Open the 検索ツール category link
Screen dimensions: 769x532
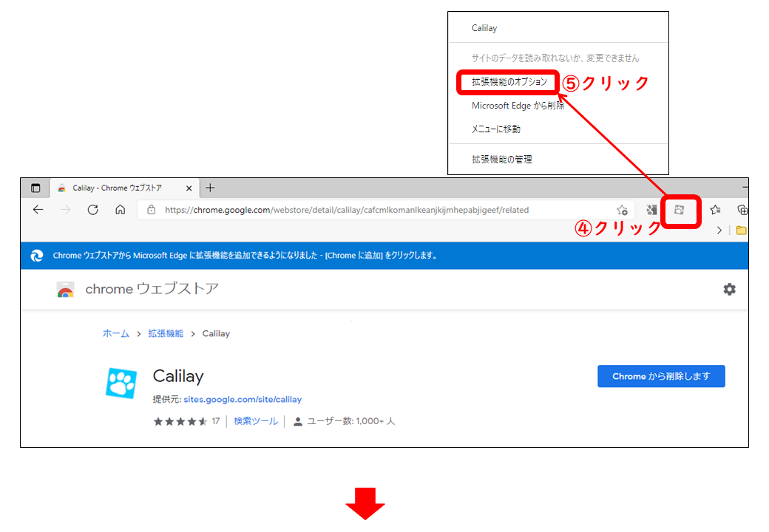256,421
